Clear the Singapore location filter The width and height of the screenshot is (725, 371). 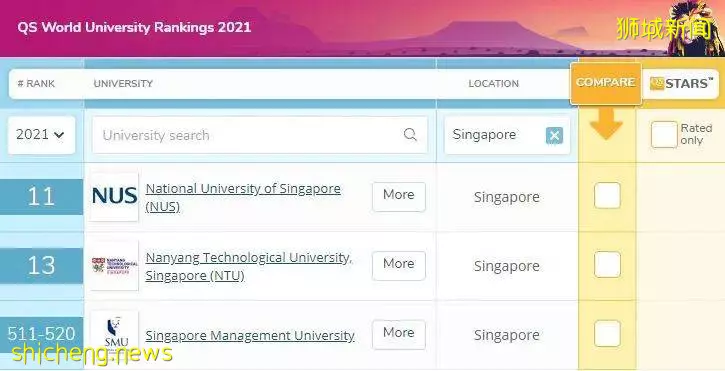554,136
